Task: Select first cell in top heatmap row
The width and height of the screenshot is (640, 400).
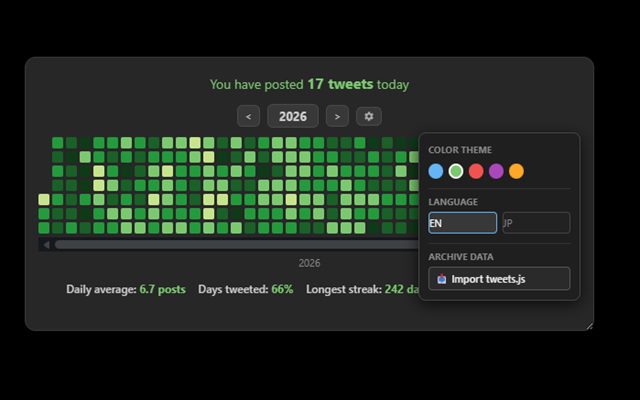Action: tap(58, 143)
